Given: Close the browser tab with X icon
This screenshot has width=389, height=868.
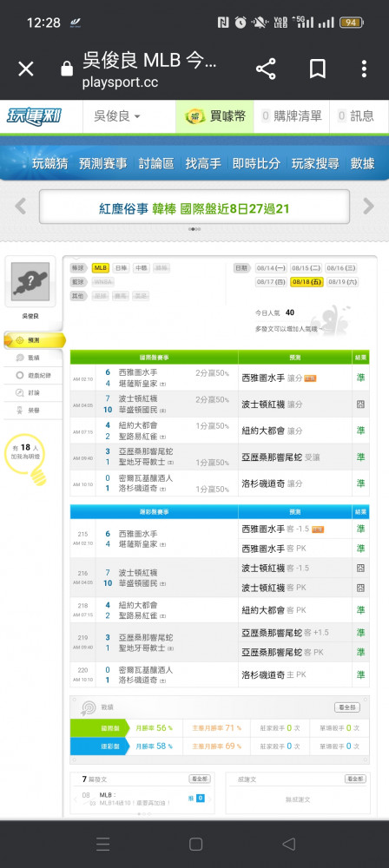Looking at the screenshot, I should click(x=26, y=69).
